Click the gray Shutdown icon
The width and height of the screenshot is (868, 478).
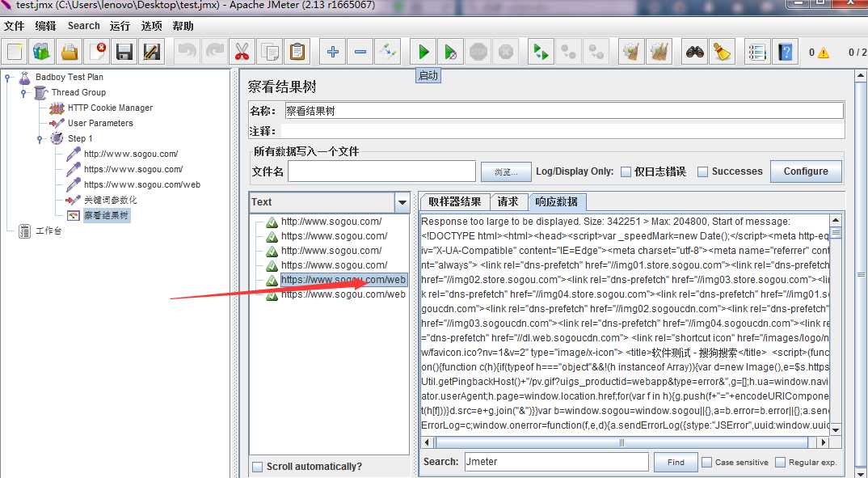[505, 52]
